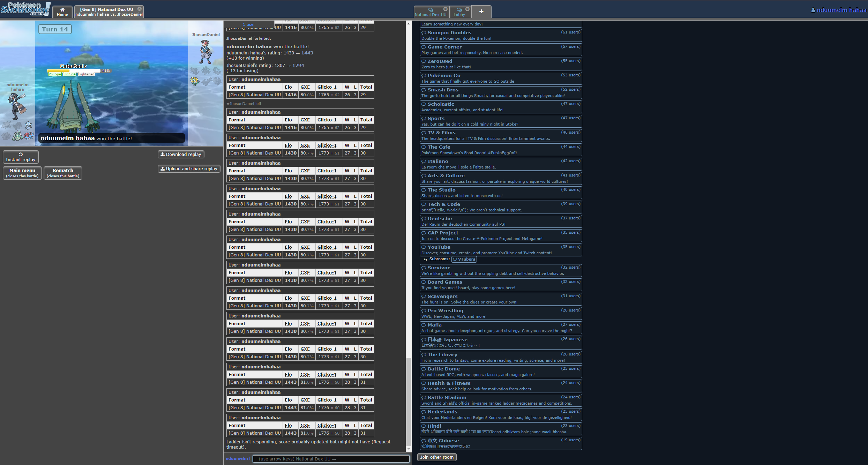
Task: Join The Library room
Action: [x=501, y=357]
